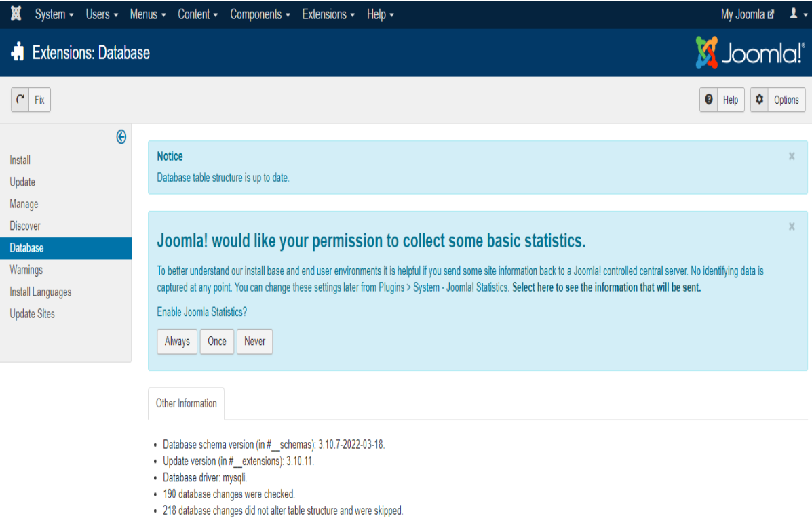
Task: Click the 'Extensions: Database' page title
Action: coord(91,53)
